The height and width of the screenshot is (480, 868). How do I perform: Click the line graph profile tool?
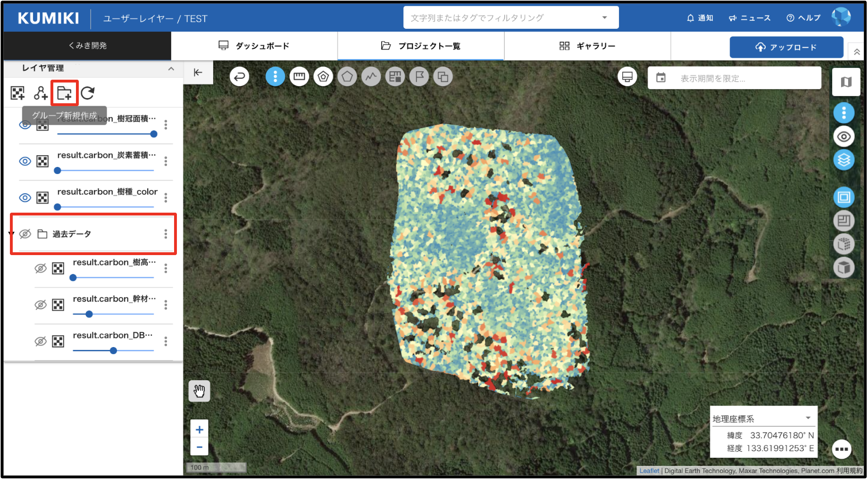(x=371, y=76)
